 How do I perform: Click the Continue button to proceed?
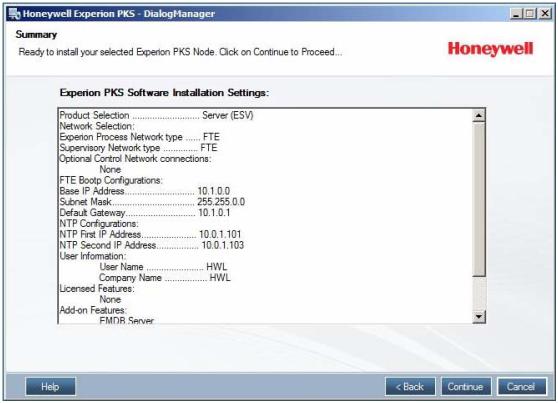(466, 387)
